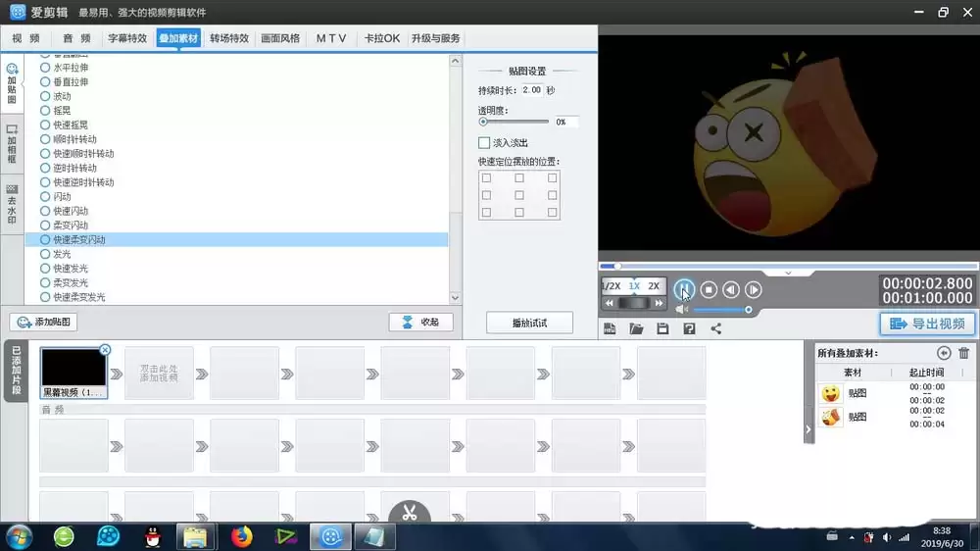The image size is (980, 551).
Task: Stop the video preview
Action: tap(709, 289)
